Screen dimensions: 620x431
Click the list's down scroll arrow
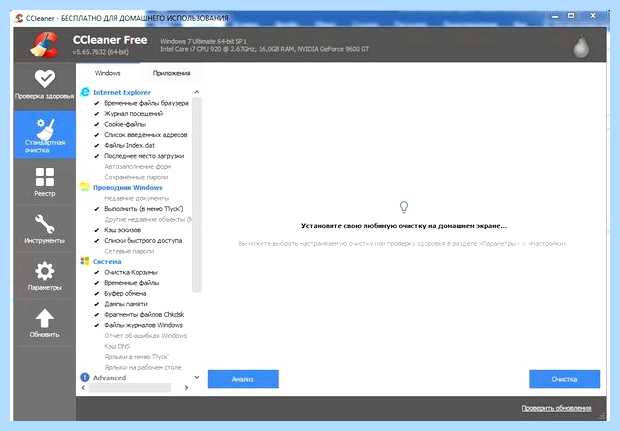(x=197, y=378)
